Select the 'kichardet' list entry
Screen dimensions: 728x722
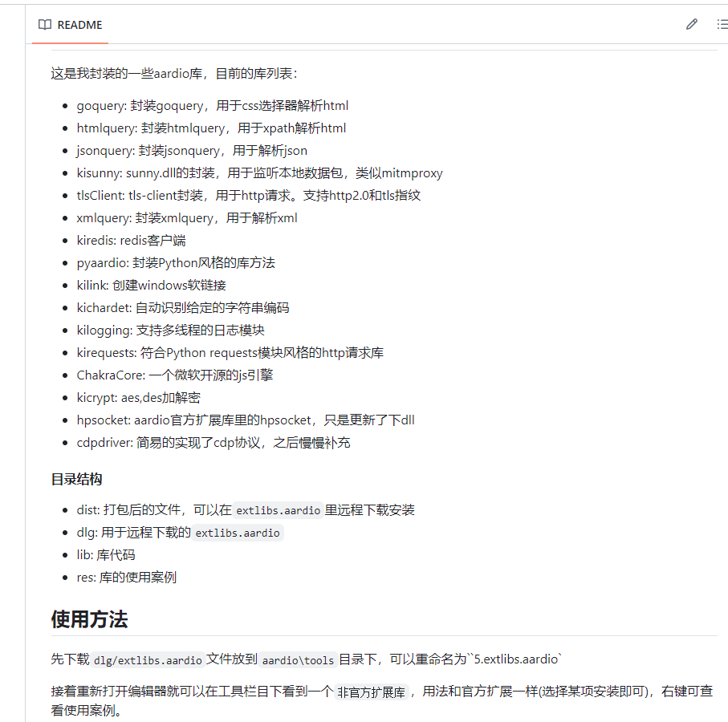[x=183, y=308]
